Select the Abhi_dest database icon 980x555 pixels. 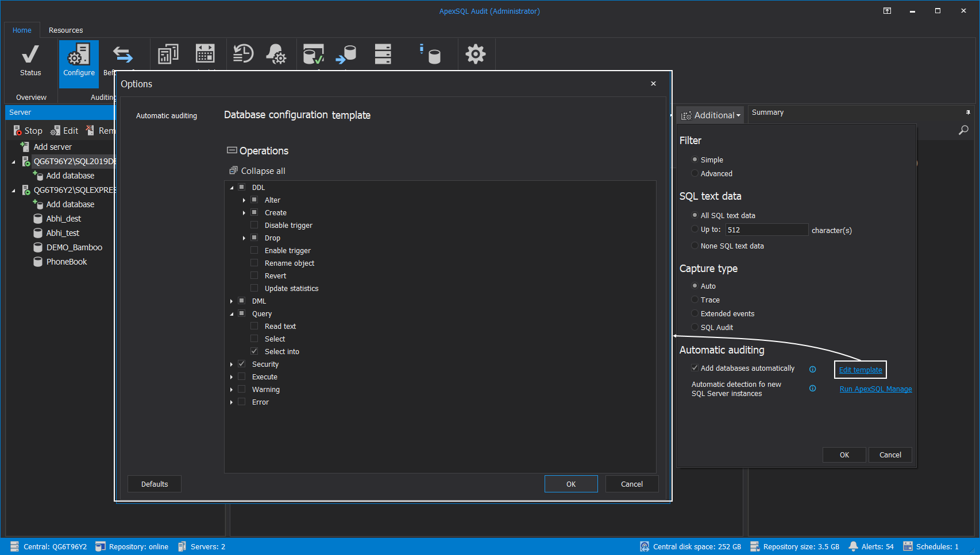point(38,219)
